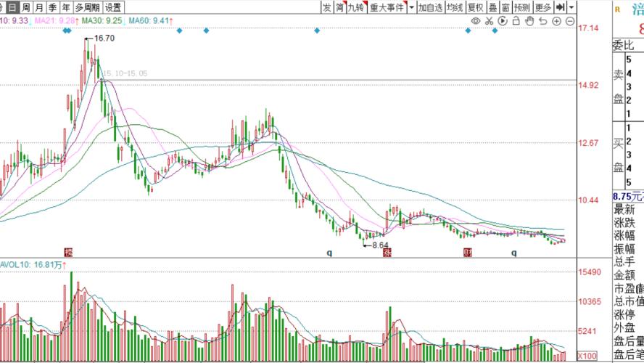This screenshot has width=644, height=363.
Task: Zoom out with the minus circle icon
Action: point(570,21)
